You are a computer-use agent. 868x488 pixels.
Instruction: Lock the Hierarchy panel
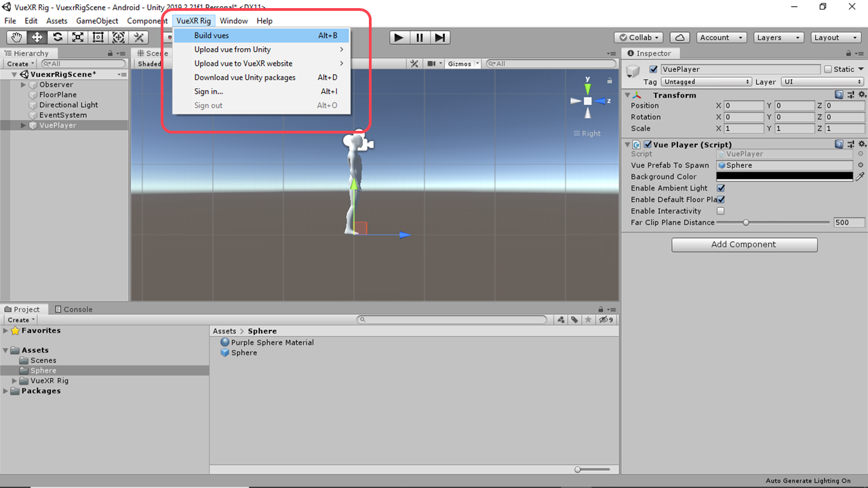point(110,54)
